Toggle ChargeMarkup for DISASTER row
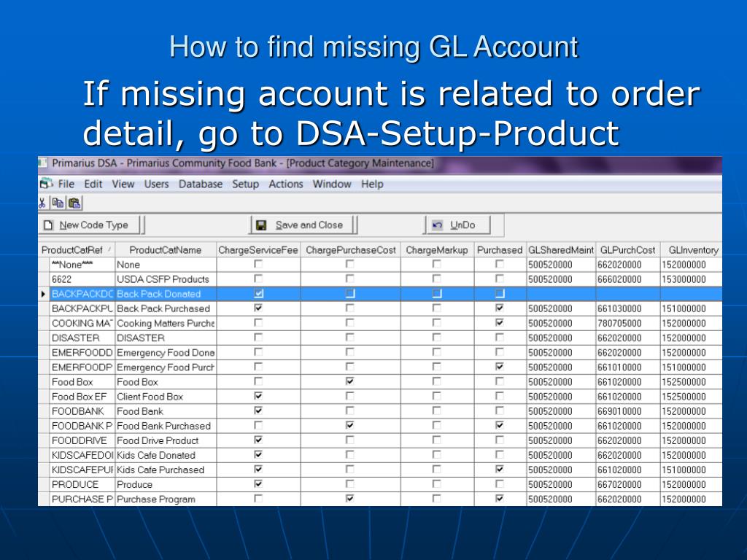 (x=436, y=338)
